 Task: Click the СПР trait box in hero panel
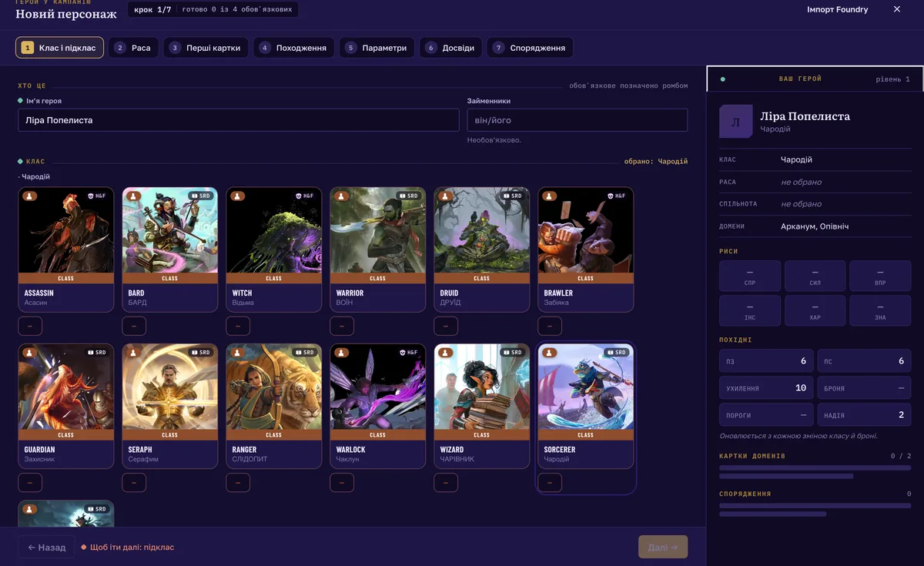750,276
